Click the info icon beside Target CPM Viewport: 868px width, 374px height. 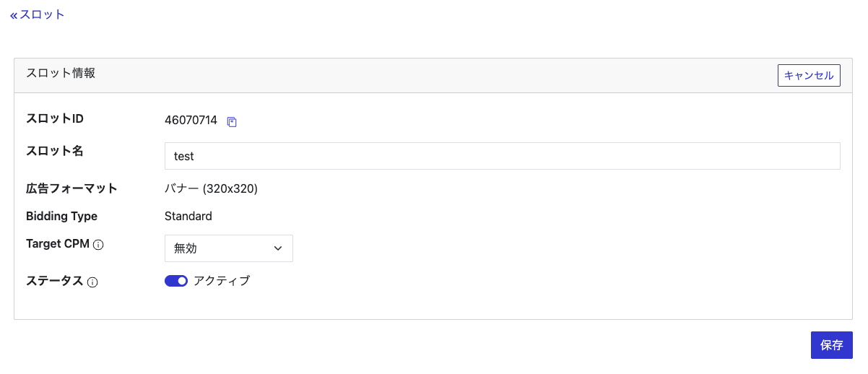point(99,245)
